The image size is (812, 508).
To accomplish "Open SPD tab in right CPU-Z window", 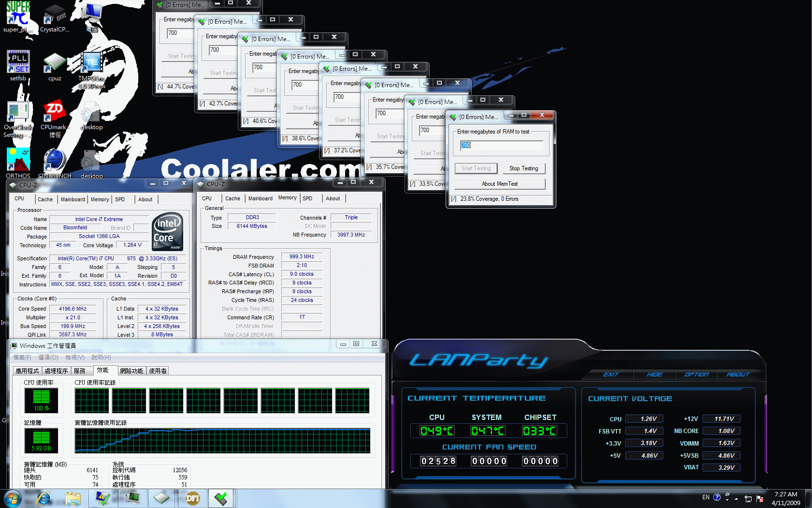I will pos(307,198).
